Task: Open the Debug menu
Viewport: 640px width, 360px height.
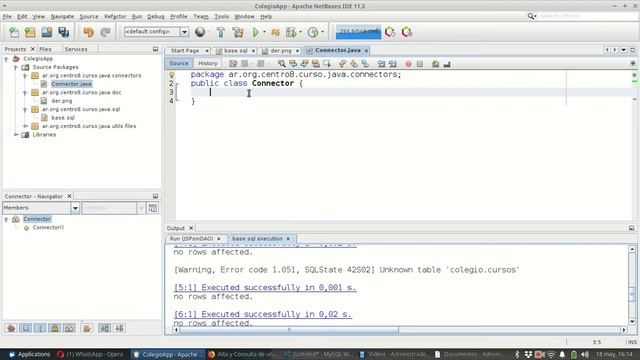Action: [156, 16]
